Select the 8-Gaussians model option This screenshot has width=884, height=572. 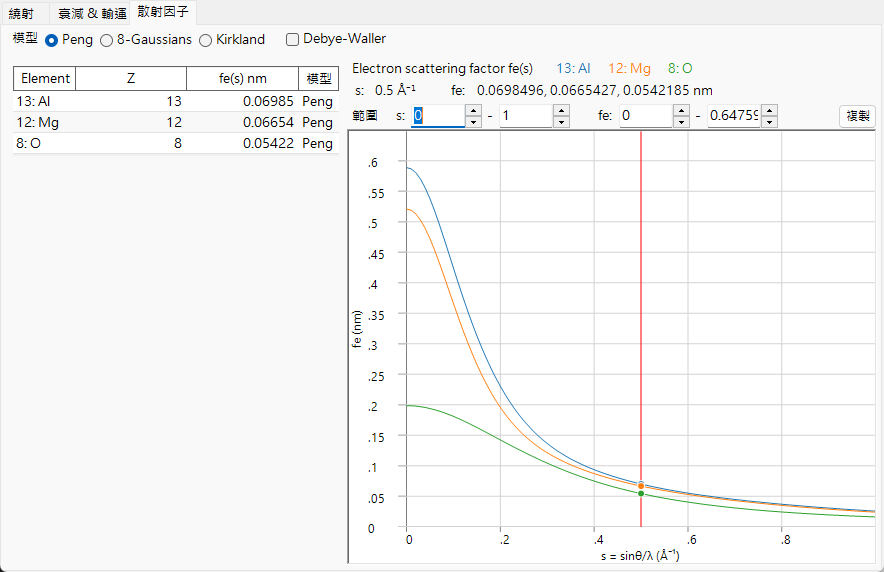(106, 41)
